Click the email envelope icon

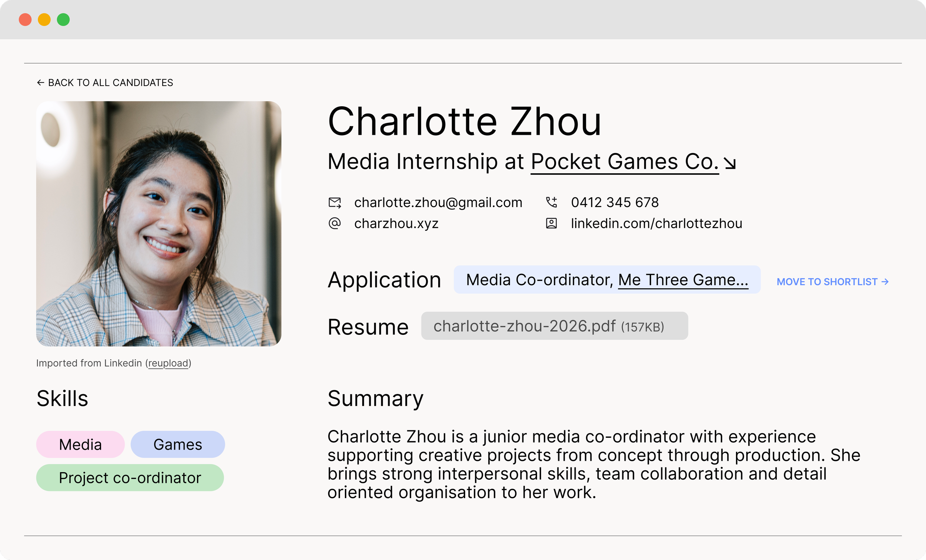click(x=334, y=203)
